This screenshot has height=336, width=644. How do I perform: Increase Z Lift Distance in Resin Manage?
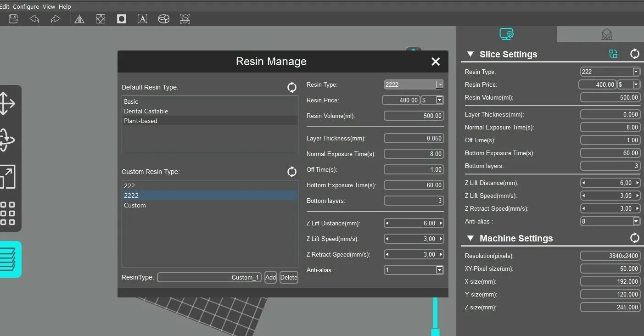click(441, 224)
